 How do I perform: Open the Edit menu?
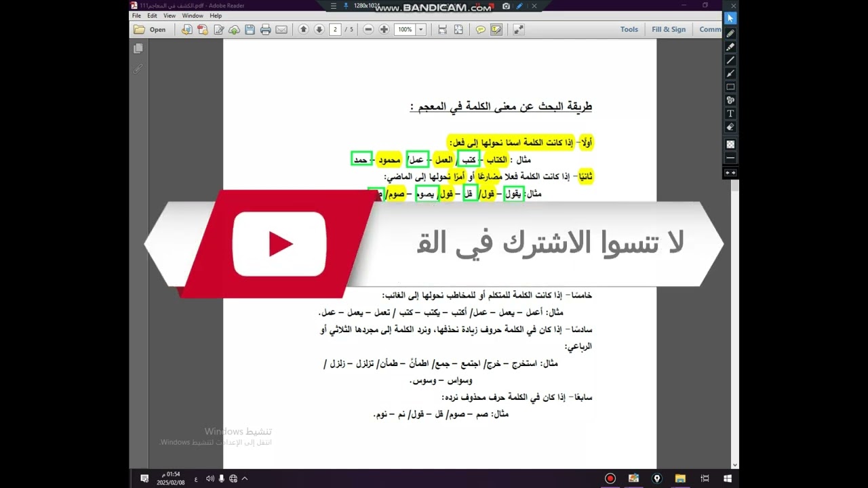pos(152,16)
